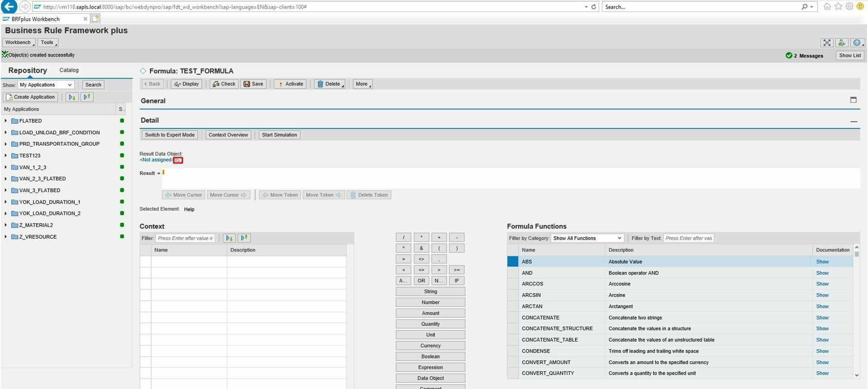
Task: Open browser home icon
Action: 827,7
